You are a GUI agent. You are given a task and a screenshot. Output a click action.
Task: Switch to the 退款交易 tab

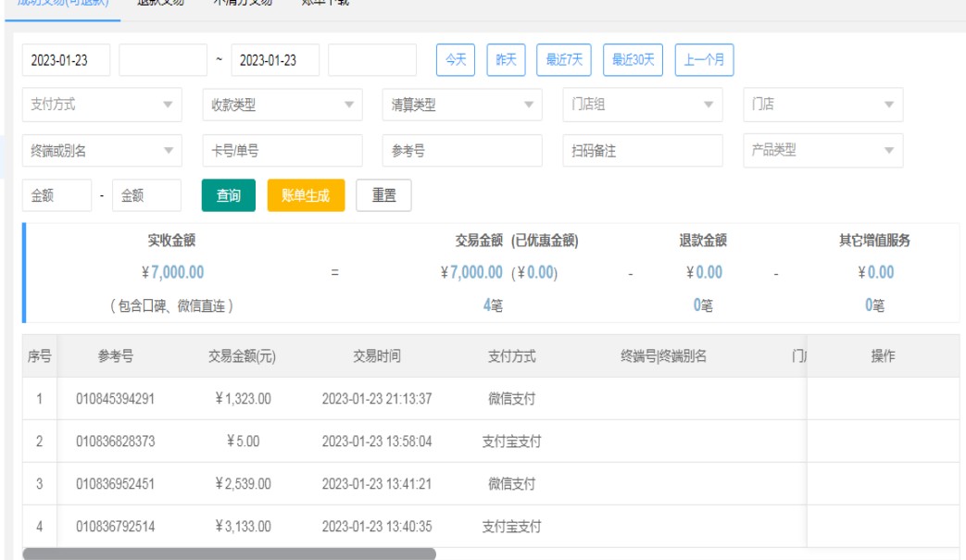(x=160, y=4)
